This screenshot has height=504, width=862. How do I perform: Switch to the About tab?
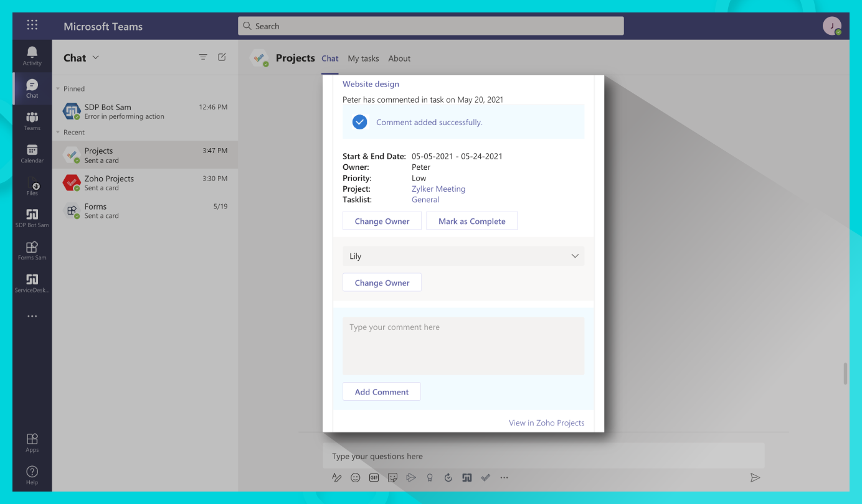(399, 58)
